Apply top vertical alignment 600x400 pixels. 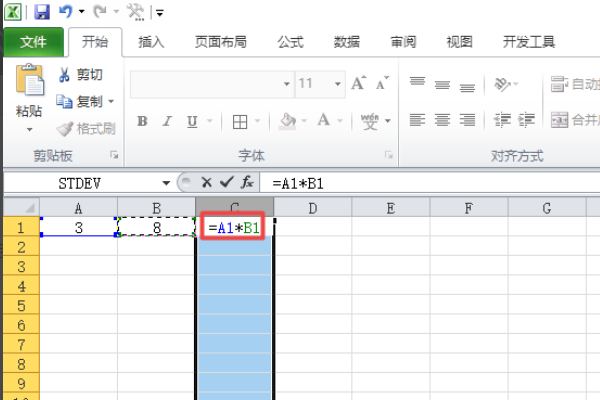(417, 82)
